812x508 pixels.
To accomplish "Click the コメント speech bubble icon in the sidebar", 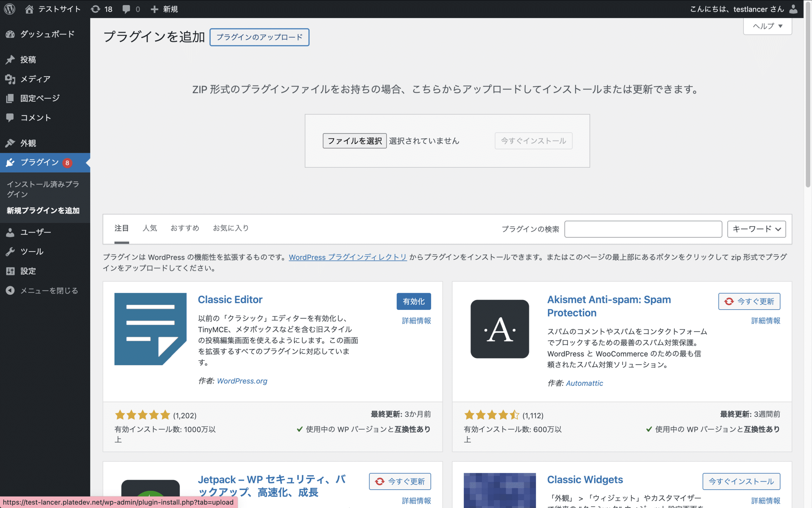I will [10, 117].
